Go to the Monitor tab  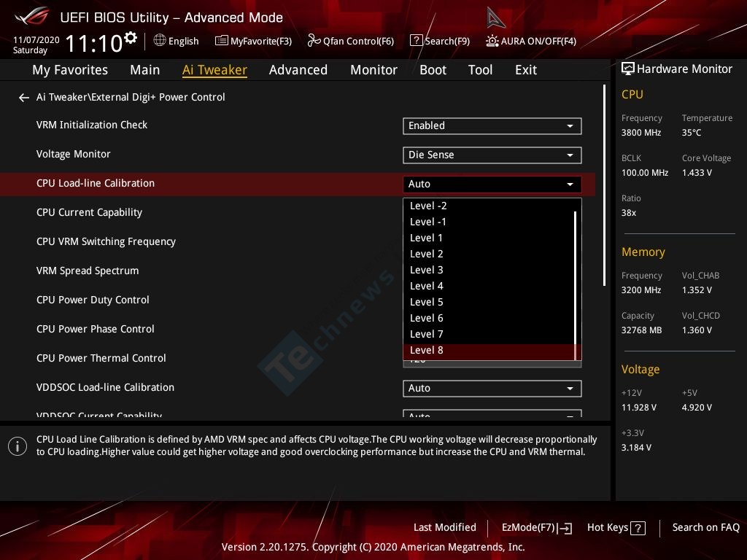[373, 70]
